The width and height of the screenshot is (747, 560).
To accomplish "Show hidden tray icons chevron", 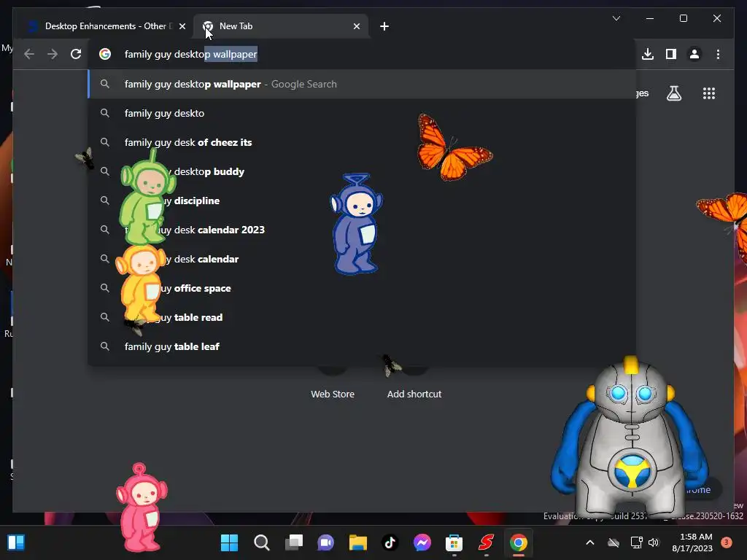I will pyautogui.click(x=589, y=542).
